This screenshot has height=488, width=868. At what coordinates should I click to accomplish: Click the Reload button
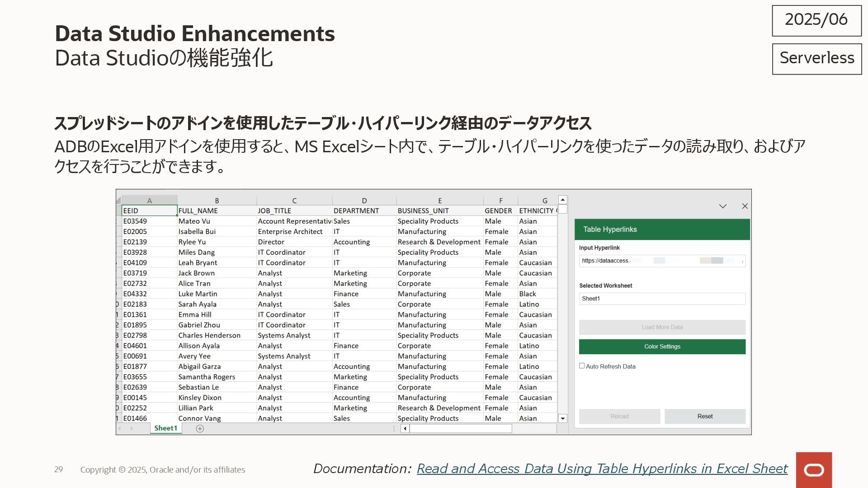coord(619,416)
